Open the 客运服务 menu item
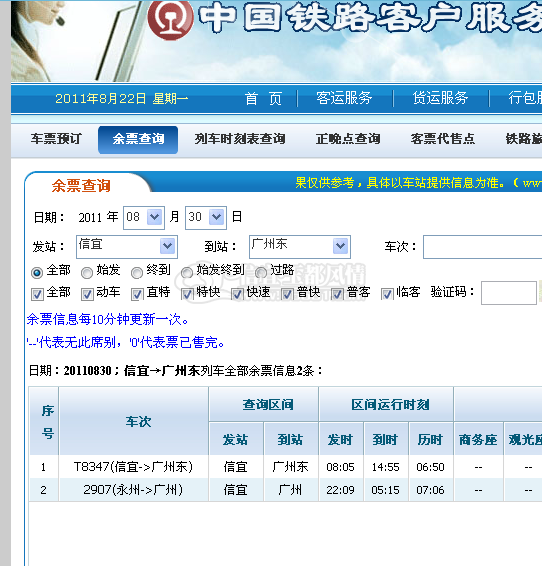542x566 pixels. [x=345, y=98]
